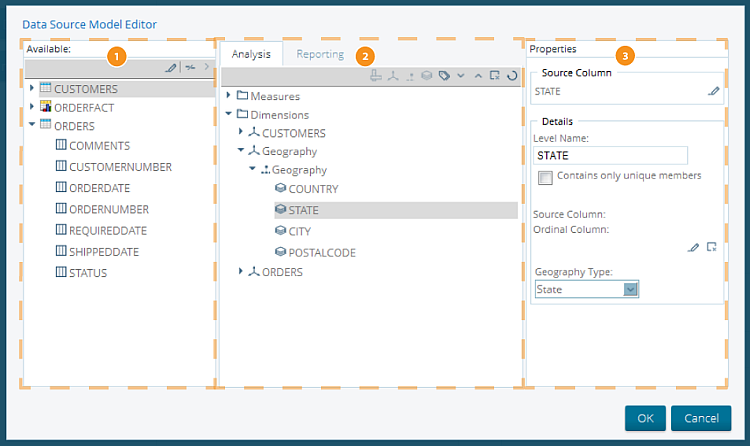Click the pencil icon beside Source Column STATE
Screen dimensions: 750x446
coord(713,91)
